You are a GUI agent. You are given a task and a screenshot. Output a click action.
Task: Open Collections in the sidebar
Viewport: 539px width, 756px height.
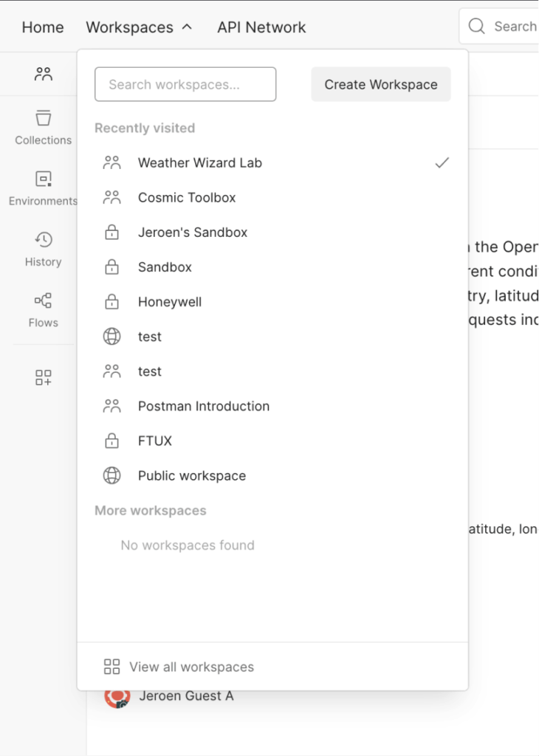(44, 127)
